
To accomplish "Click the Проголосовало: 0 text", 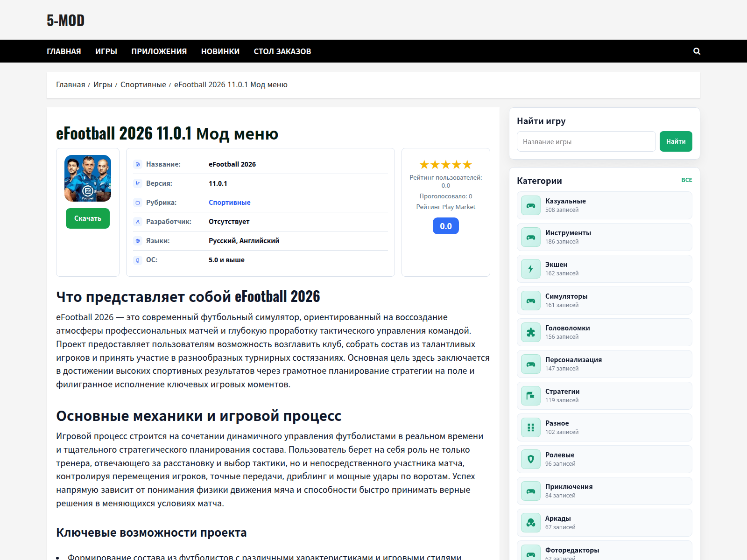I will coord(446,196).
